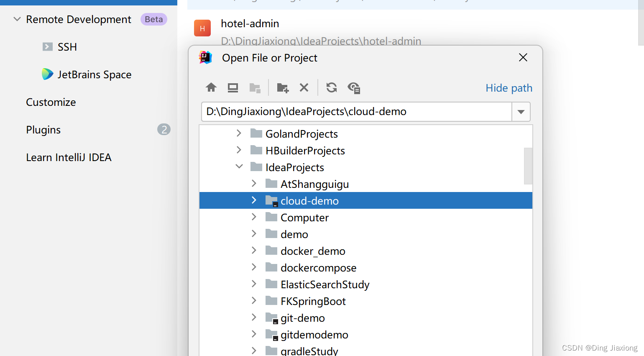Expand the gitdemodemo folder
This screenshot has height=356, width=644.
coord(254,334)
